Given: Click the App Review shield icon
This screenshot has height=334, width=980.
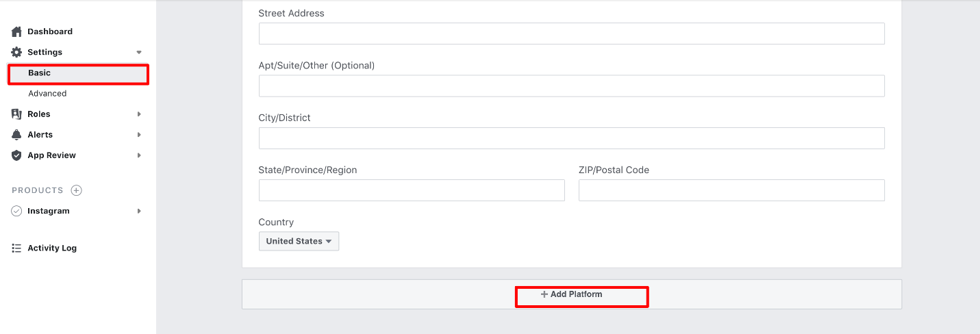Looking at the screenshot, I should click(16, 155).
